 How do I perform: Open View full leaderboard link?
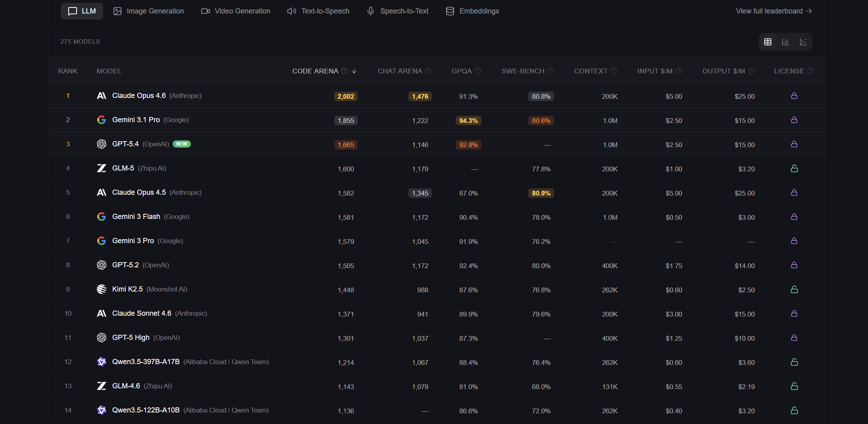click(x=774, y=11)
